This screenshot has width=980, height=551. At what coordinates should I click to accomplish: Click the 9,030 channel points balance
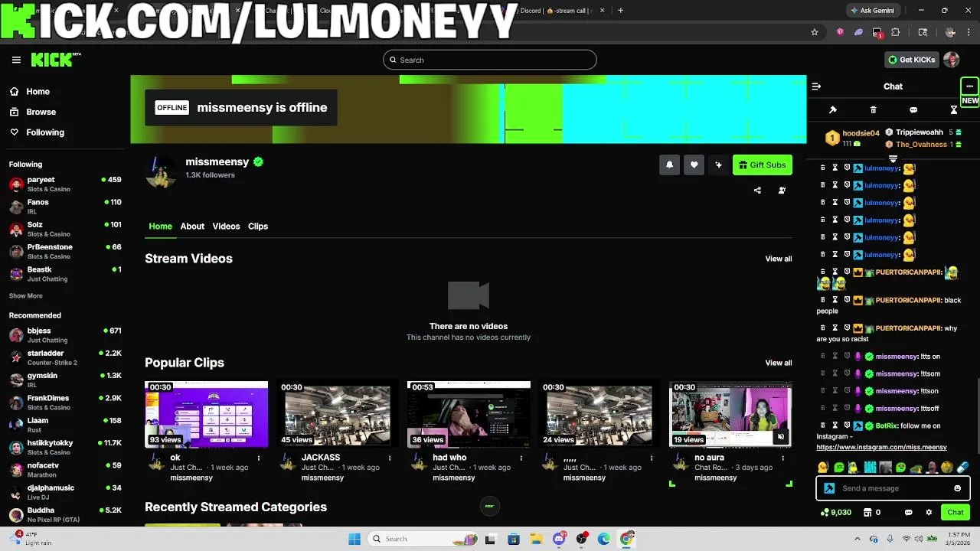[x=835, y=513]
